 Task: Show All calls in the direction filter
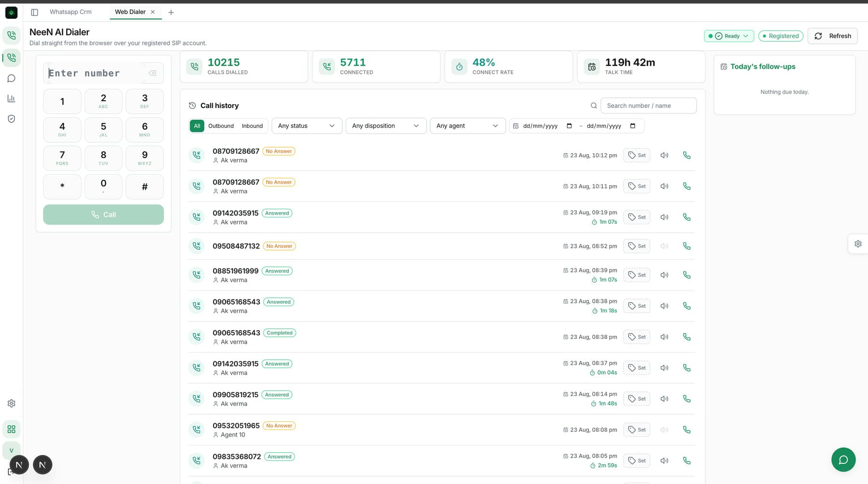click(x=197, y=126)
